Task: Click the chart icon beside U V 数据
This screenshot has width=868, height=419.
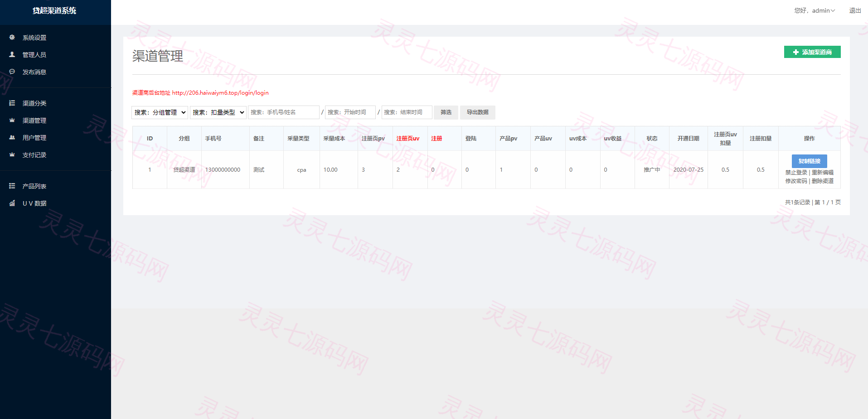Action: (12, 203)
